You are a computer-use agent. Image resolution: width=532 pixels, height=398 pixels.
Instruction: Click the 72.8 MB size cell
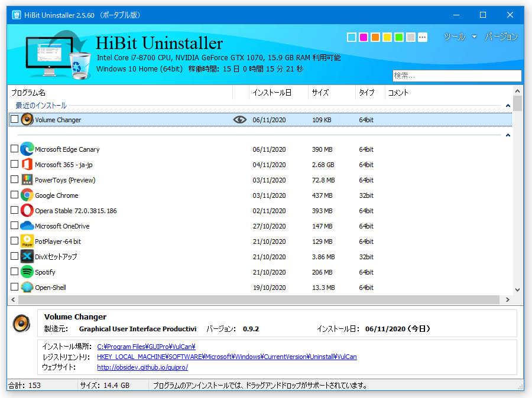[x=323, y=180]
